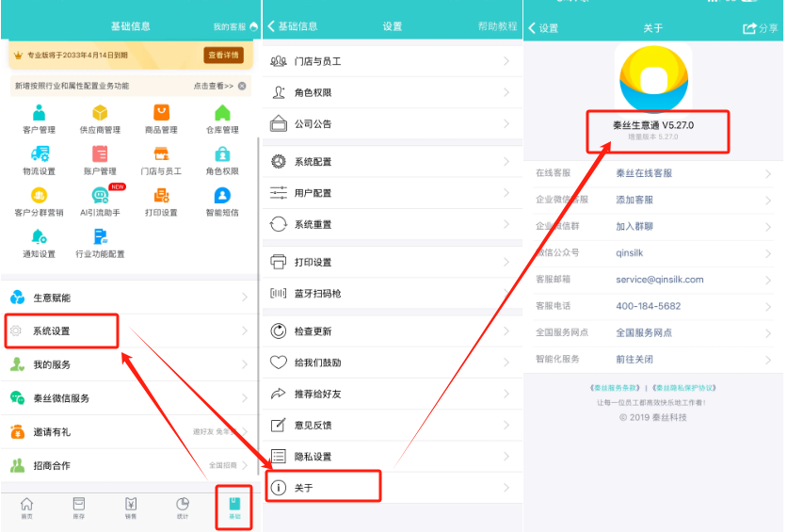This screenshot has width=787, height=532.
Task: Open the 招商合作 row
Action: tap(131, 465)
